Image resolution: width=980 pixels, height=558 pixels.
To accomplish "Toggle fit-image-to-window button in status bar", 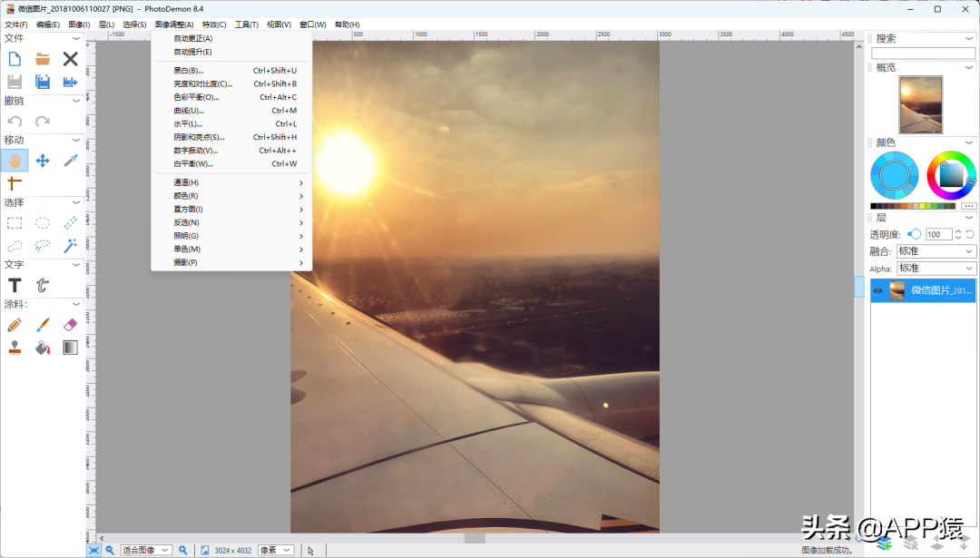I will [93, 550].
